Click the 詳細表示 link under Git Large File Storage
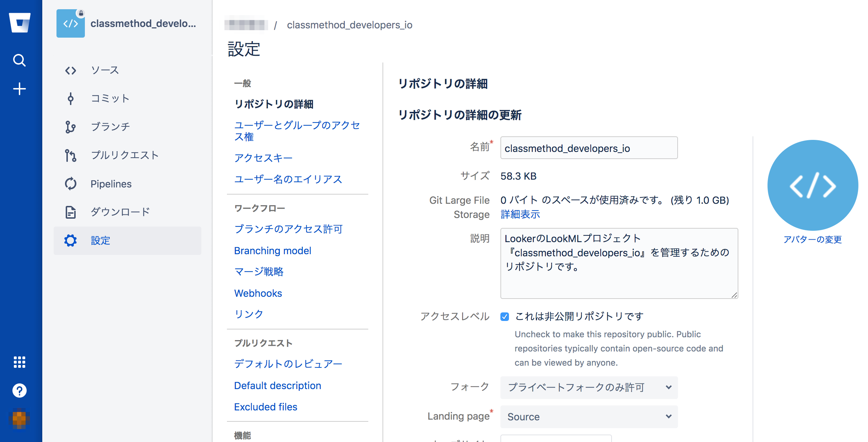This screenshot has height=442, width=868. [520, 214]
